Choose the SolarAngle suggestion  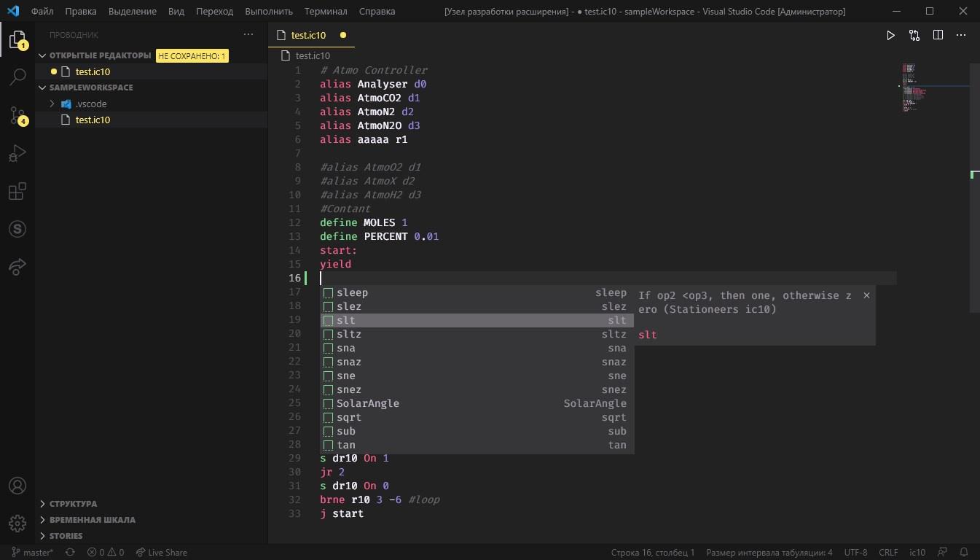pyautogui.click(x=477, y=403)
